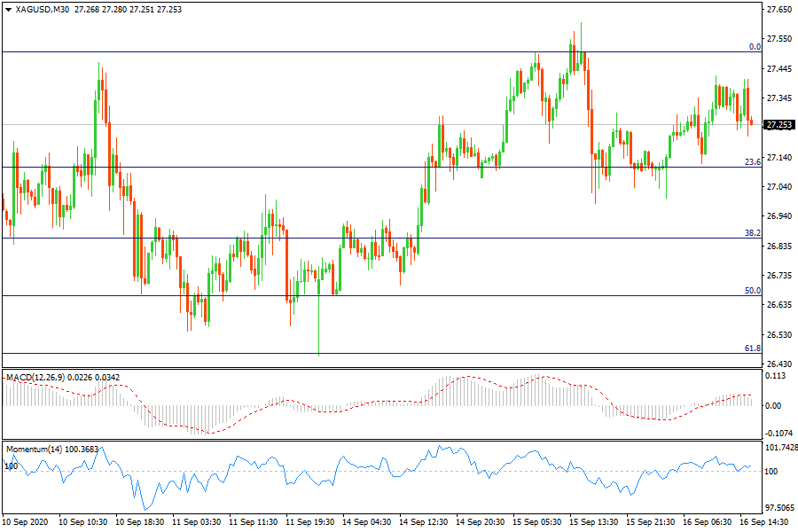Click the Fibonacci 61.8 level label
The height and width of the screenshot is (532, 798).
pos(752,348)
